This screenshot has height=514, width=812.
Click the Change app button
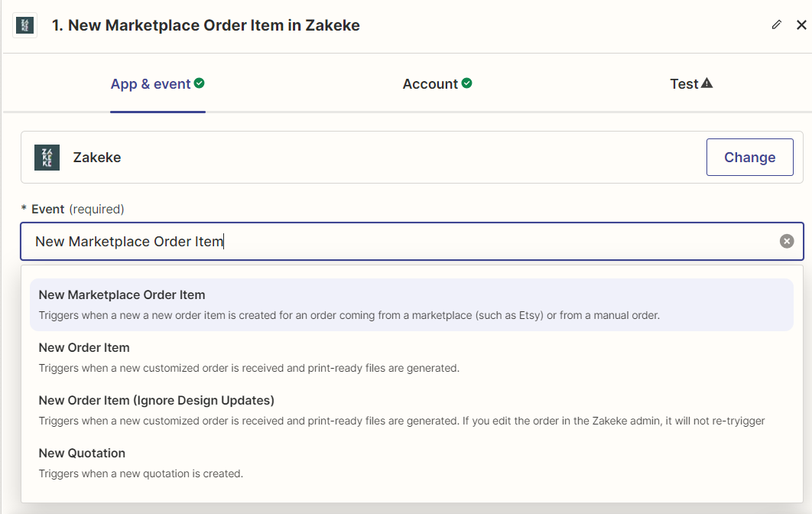[750, 157]
